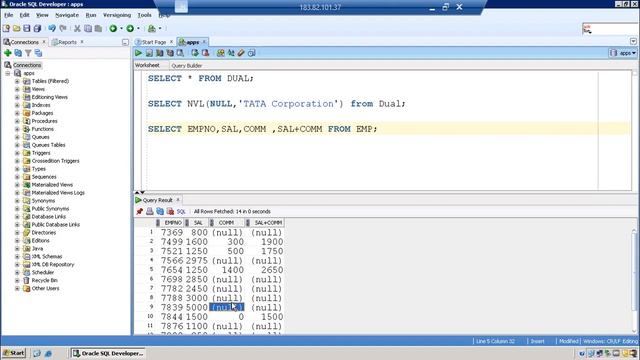The width and height of the screenshot is (640, 360).
Task: Click the highlighted (null) COMM cell for 7839
Action: coord(227,307)
